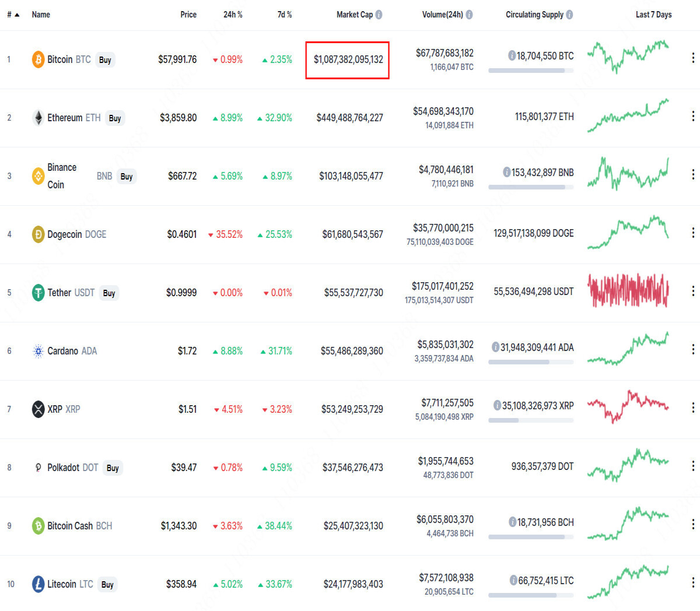
Task: Click Cardano market cap $55,486,289,360
Action: [352, 351]
